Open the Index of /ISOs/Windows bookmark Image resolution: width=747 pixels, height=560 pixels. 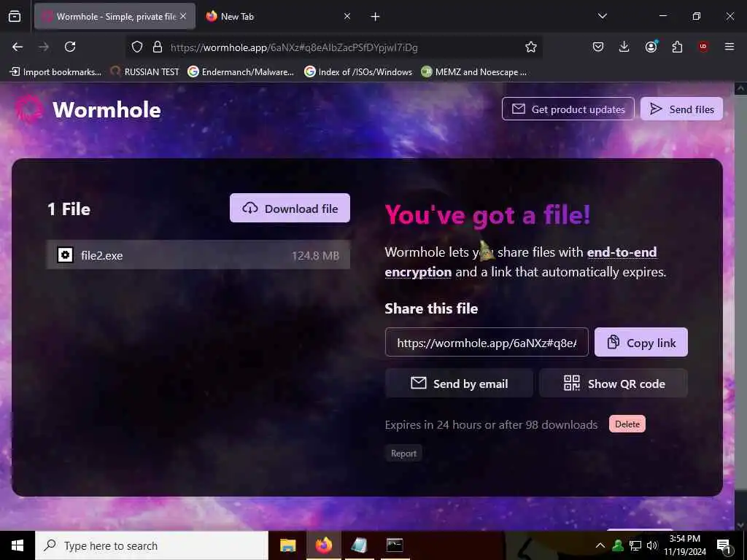358,72
